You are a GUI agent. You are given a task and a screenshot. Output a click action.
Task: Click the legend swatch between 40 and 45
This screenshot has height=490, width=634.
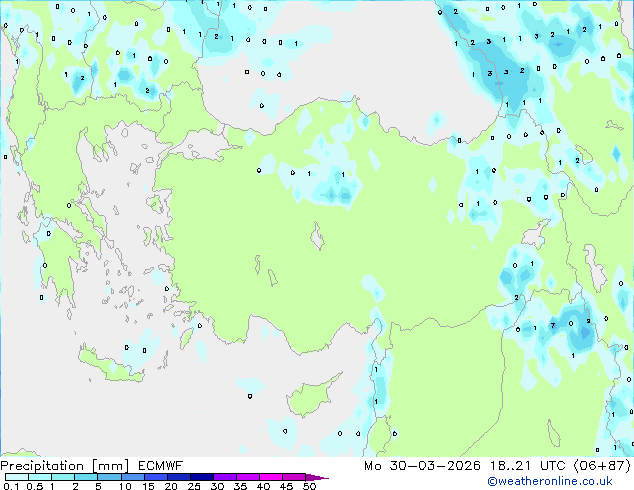tap(271, 477)
